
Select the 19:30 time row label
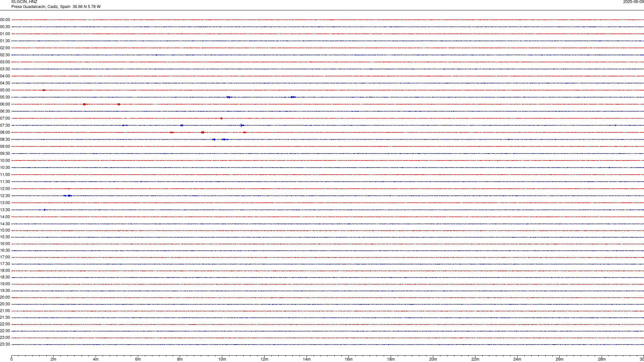(5, 291)
